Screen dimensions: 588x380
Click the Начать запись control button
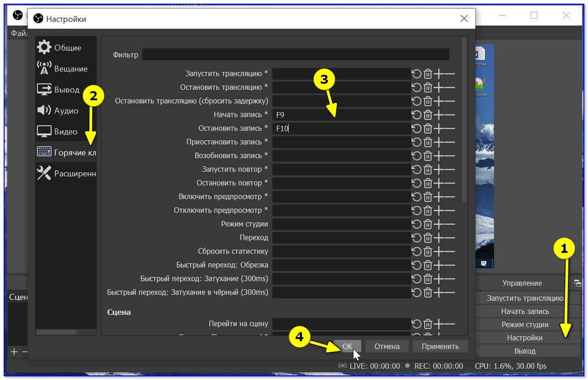click(x=525, y=311)
